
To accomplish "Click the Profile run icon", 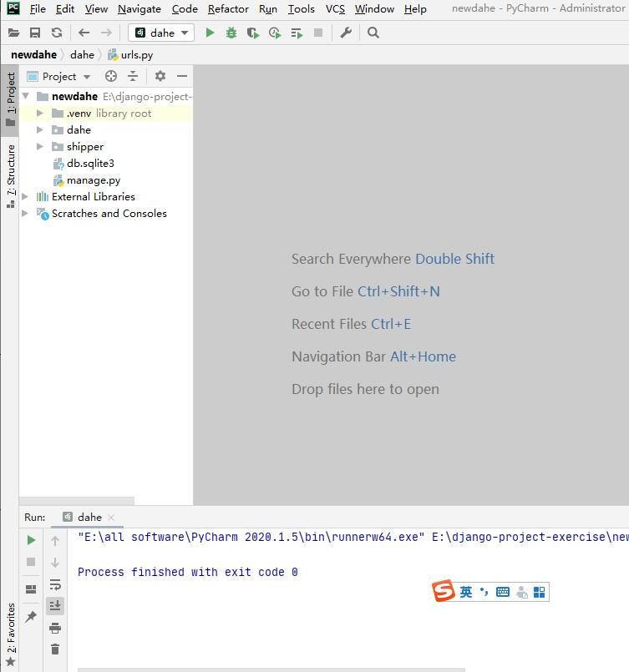I will [x=275, y=33].
